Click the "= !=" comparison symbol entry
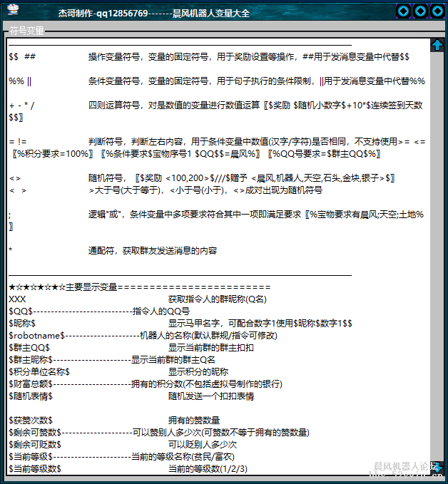The height and width of the screenshot is (484, 448). point(18,142)
